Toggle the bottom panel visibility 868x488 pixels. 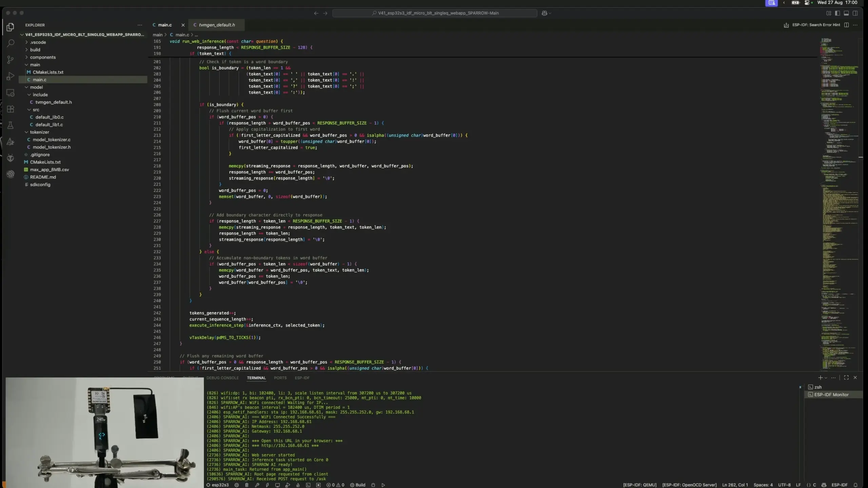pyautogui.click(x=846, y=13)
